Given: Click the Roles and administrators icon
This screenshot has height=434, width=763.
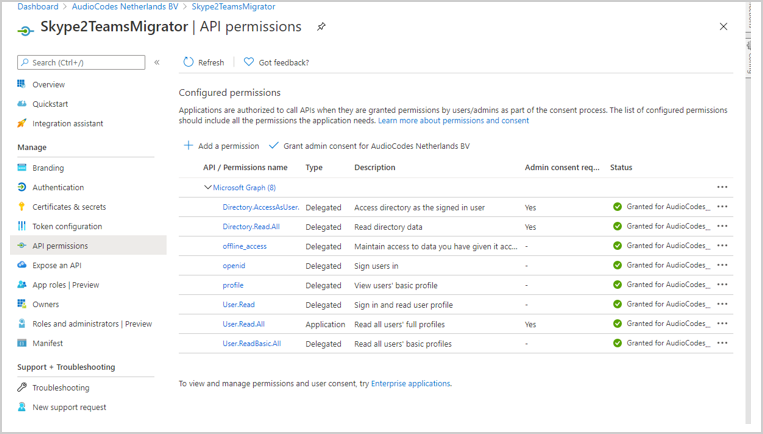Looking at the screenshot, I should click(21, 323).
